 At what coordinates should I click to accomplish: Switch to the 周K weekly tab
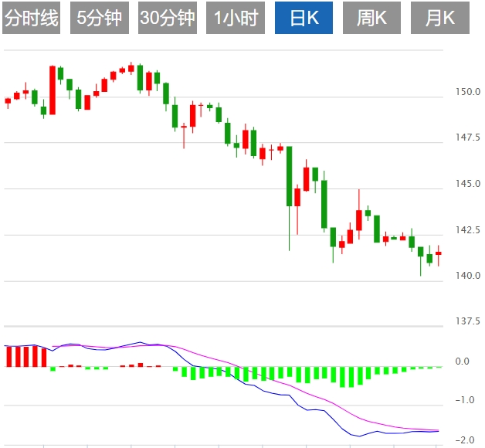coord(371,18)
